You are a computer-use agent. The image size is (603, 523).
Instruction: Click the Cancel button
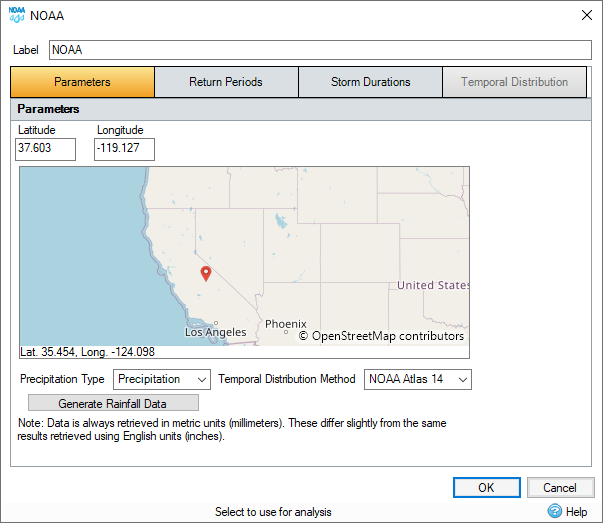click(560, 488)
